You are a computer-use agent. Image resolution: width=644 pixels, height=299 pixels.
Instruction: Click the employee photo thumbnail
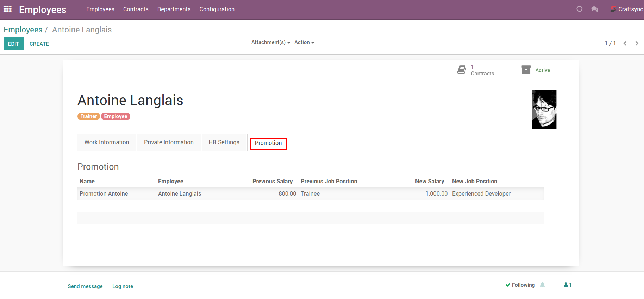pos(544,110)
